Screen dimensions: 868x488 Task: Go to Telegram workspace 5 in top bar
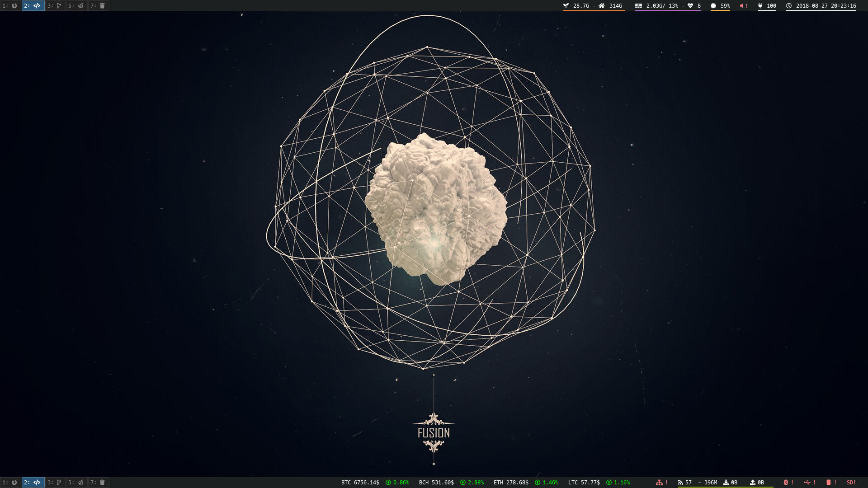[x=76, y=6]
